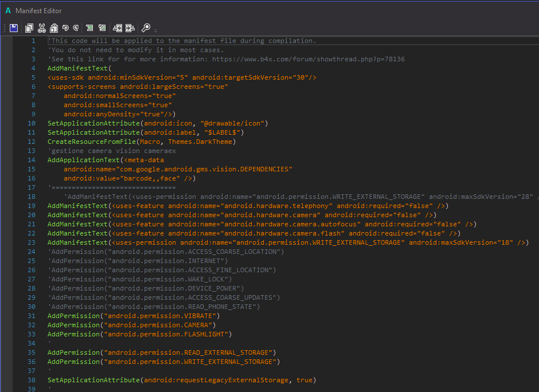The image size is (539, 392).
Task: Click the Copy icon
Action: click(x=29, y=28)
